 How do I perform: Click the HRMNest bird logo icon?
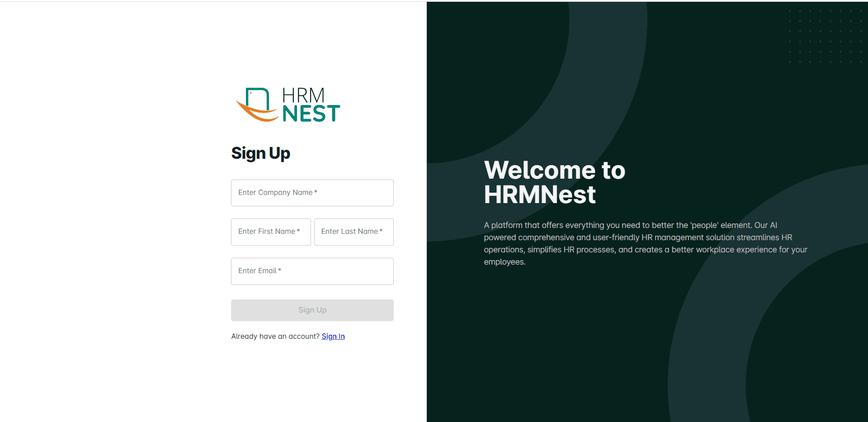[x=257, y=105]
